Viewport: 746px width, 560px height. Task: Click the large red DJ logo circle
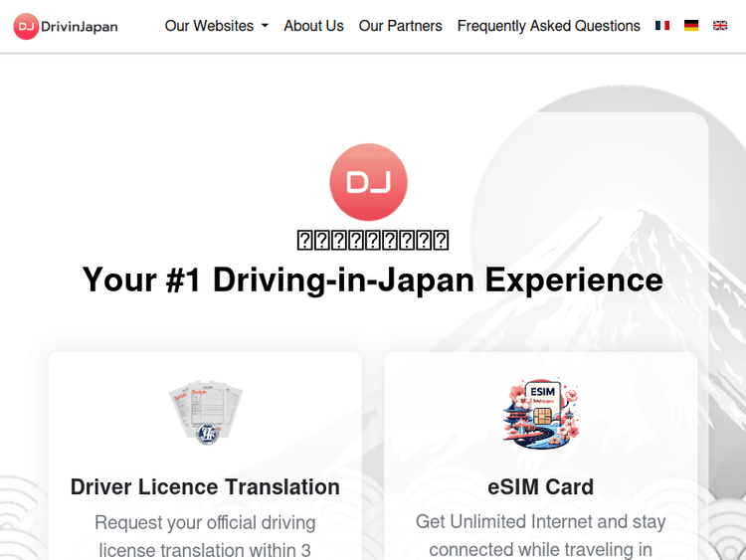coord(368,182)
